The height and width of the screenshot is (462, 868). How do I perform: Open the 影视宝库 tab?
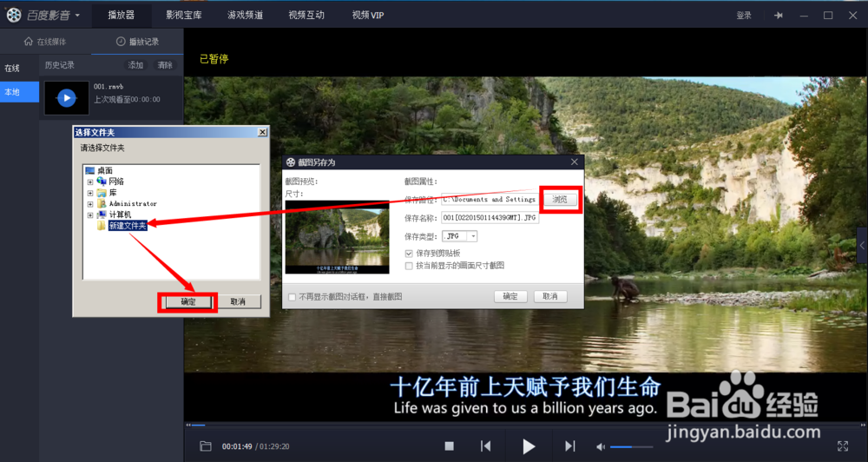pyautogui.click(x=184, y=15)
